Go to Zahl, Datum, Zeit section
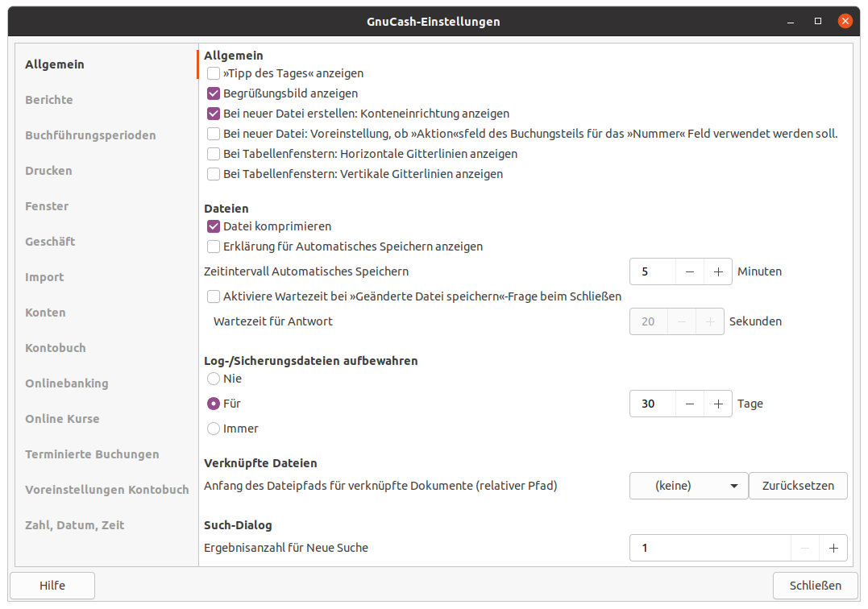This screenshot has height=609, width=868. 75,525
